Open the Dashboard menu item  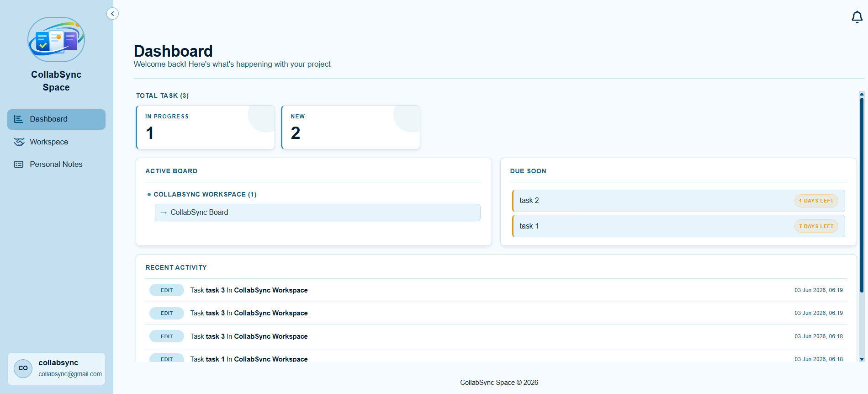[56, 119]
